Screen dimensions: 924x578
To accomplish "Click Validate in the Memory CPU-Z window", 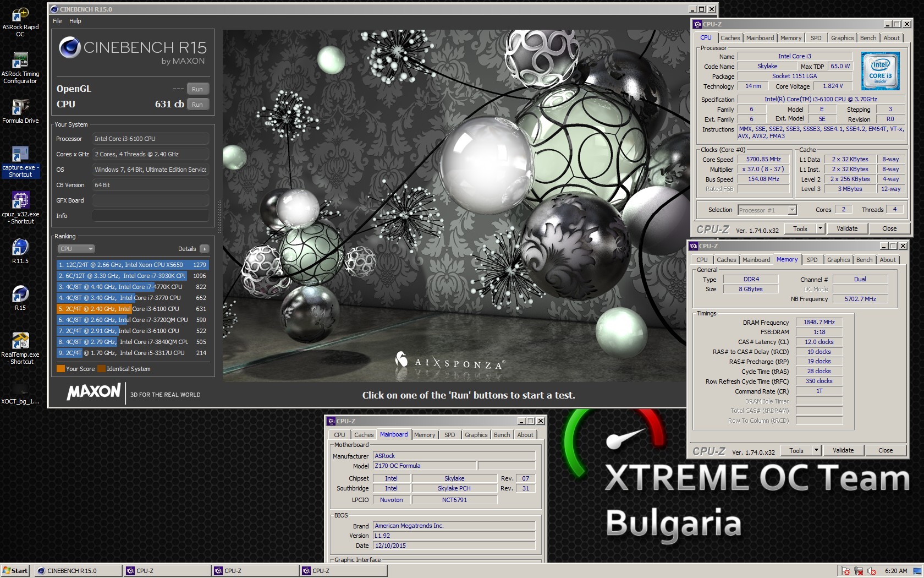I will 843,450.
